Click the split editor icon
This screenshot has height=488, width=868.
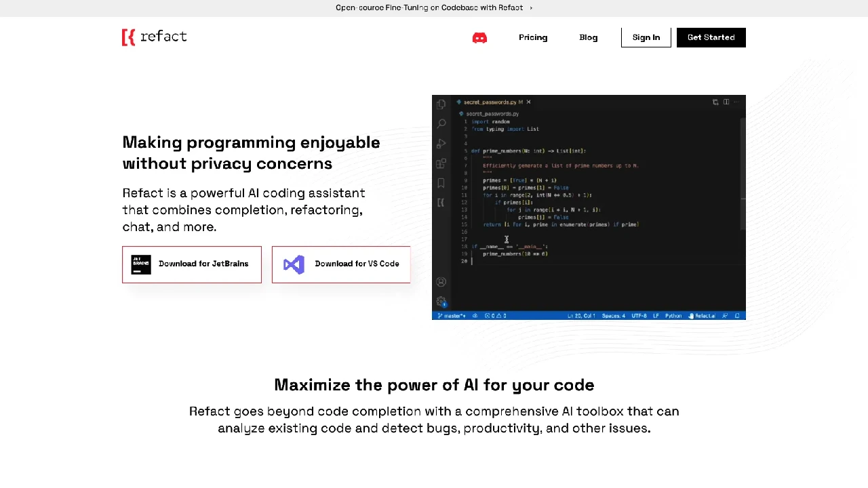coord(726,102)
